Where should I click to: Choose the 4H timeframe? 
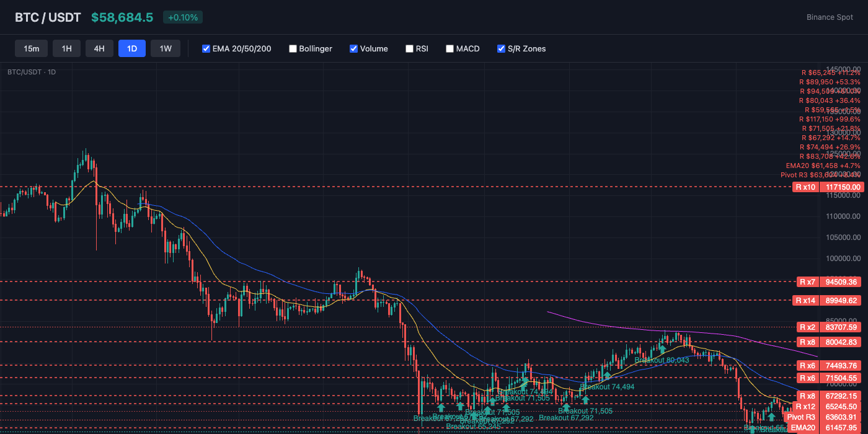pos(99,48)
